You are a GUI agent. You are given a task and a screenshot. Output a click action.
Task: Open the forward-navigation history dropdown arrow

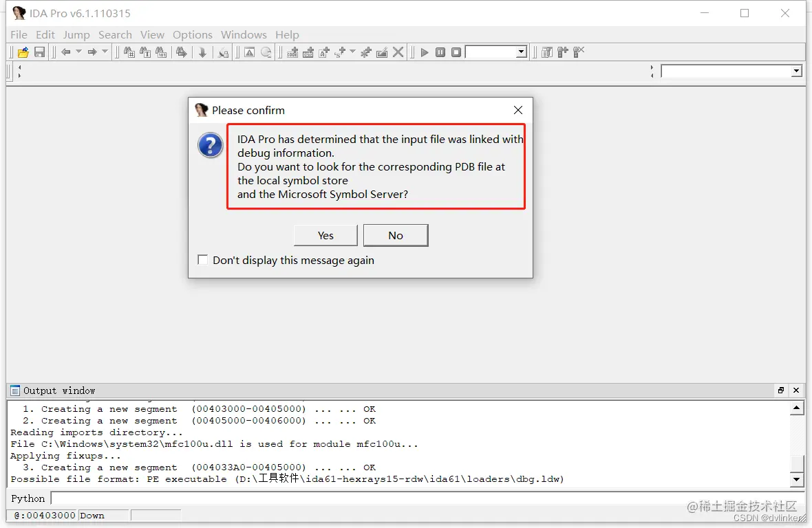tap(105, 51)
